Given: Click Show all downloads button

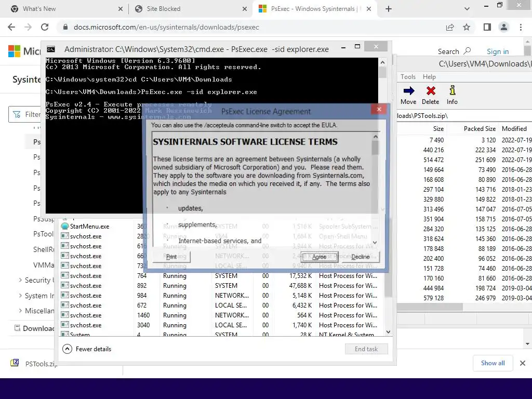Looking at the screenshot, I should coord(493,363).
